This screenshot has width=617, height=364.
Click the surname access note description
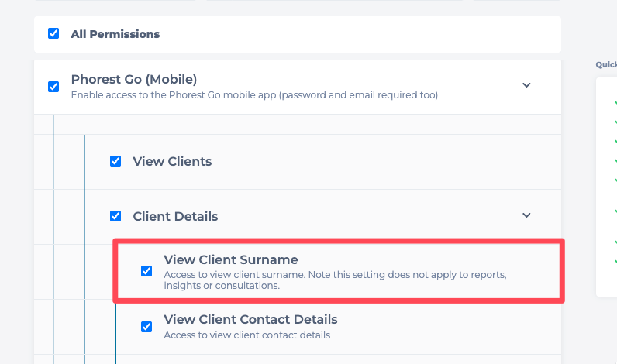[x=335, y=280]
